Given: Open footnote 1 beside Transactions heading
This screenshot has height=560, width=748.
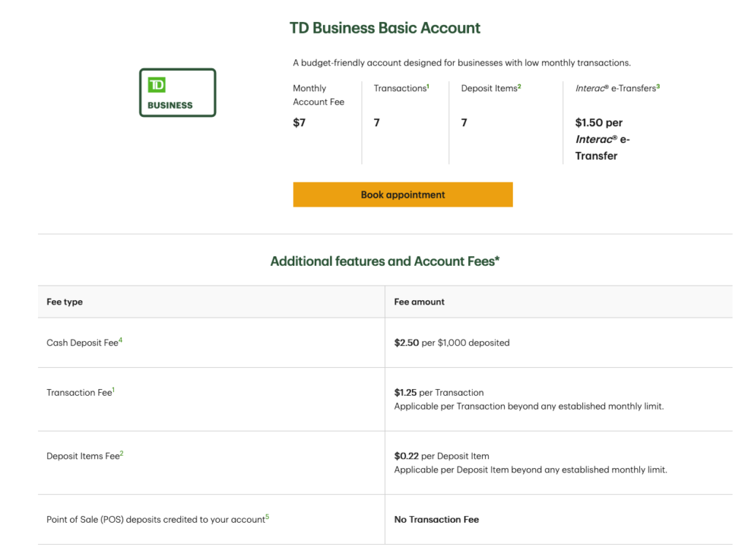Looking at the screenshot, I should point(428,87).
